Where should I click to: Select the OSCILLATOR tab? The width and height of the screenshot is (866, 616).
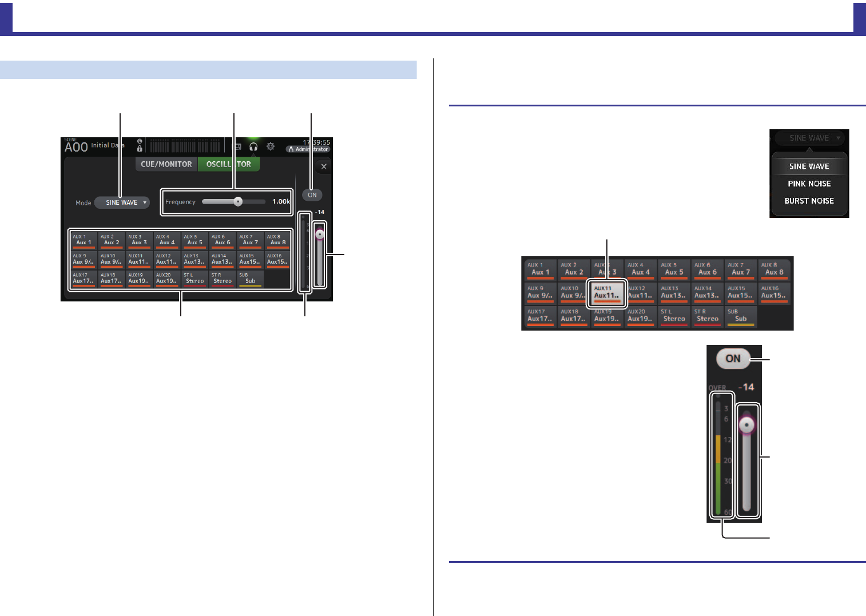(x=229, y=164)
